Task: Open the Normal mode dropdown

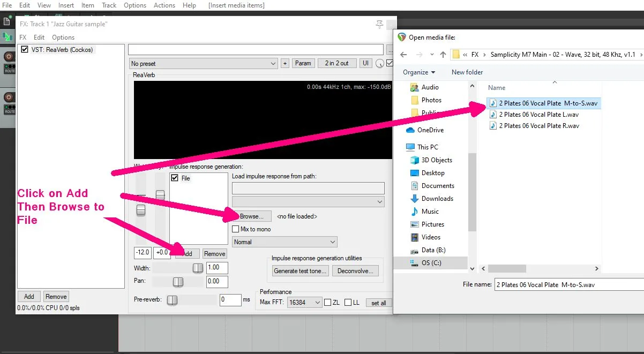Action: (284, 242)
